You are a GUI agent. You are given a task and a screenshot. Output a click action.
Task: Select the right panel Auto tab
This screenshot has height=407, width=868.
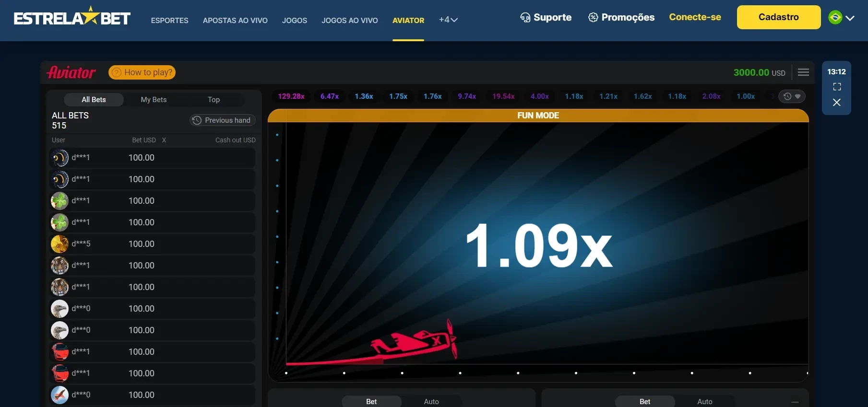(705, 401)
